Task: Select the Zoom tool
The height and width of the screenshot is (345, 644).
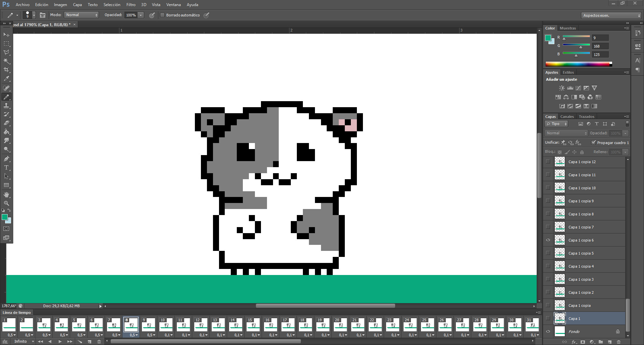Action: pos(6,203)
